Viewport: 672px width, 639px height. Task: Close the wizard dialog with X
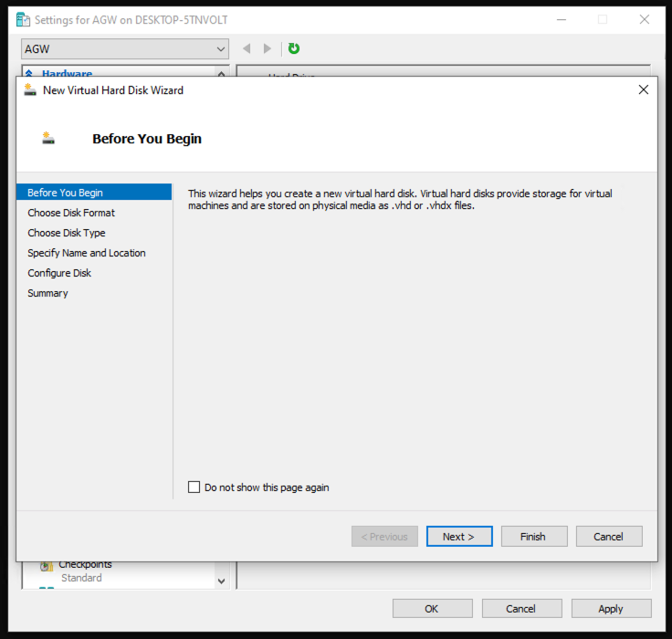coord(643,89)
